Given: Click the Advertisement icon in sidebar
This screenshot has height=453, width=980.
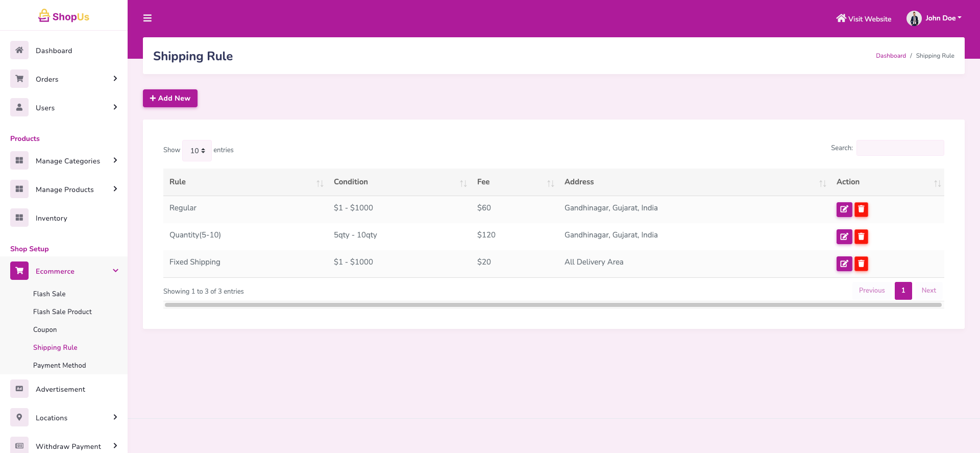Looking at the screenshot, I should tap(19, 389).
